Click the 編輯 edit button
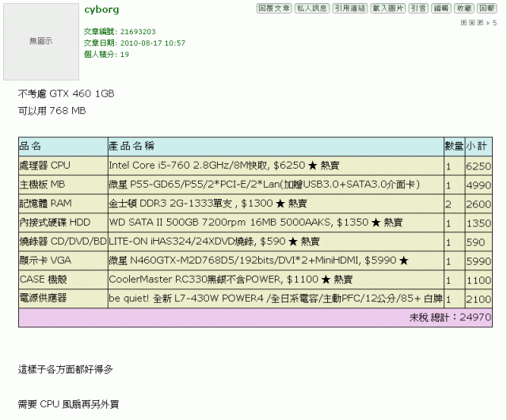This screenshot has width=507, height=420. tap(441, 9)
